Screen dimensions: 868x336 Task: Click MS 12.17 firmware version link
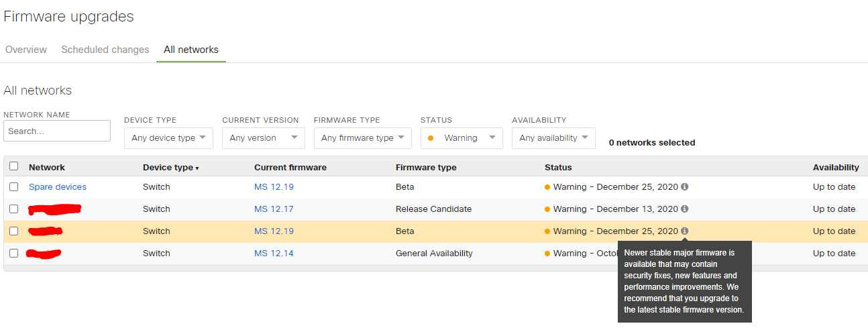(x=274, y=209)
